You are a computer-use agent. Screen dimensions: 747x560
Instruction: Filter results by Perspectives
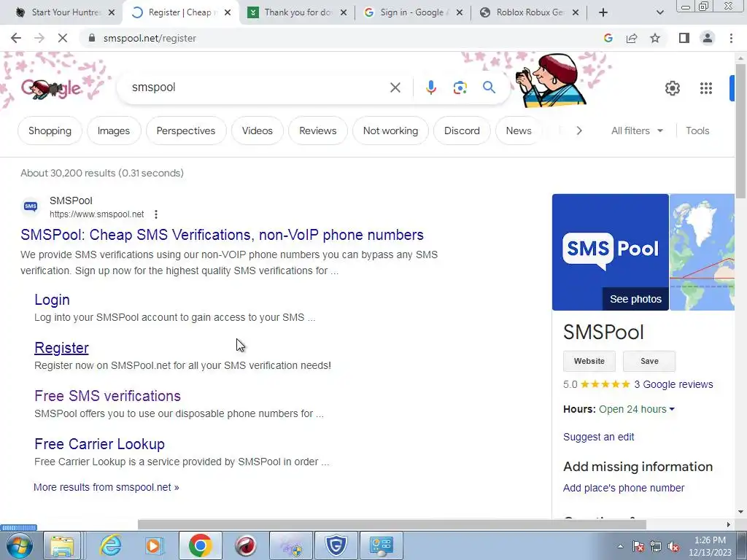coord(186,131)
